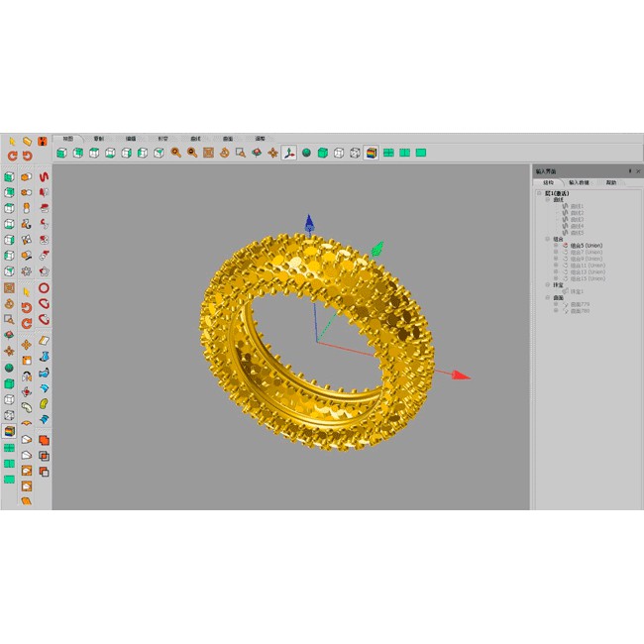Select 曲线1 item in the tree

577,206
